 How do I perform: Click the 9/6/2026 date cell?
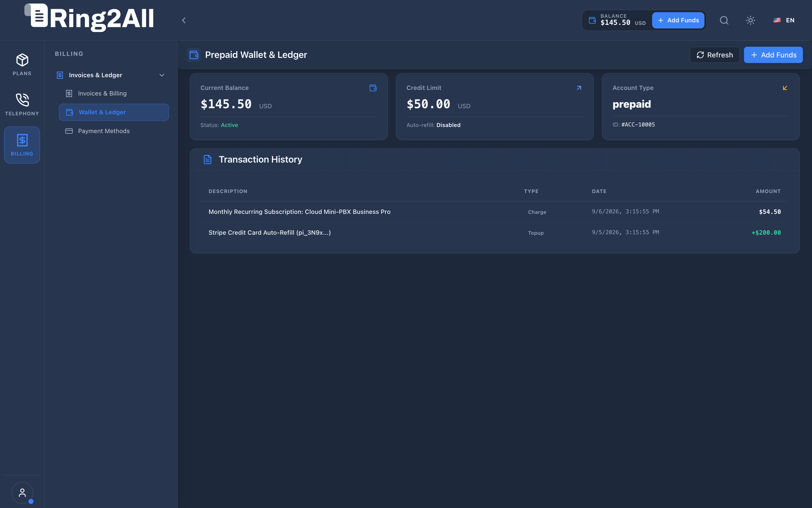[x=625, y=212]
